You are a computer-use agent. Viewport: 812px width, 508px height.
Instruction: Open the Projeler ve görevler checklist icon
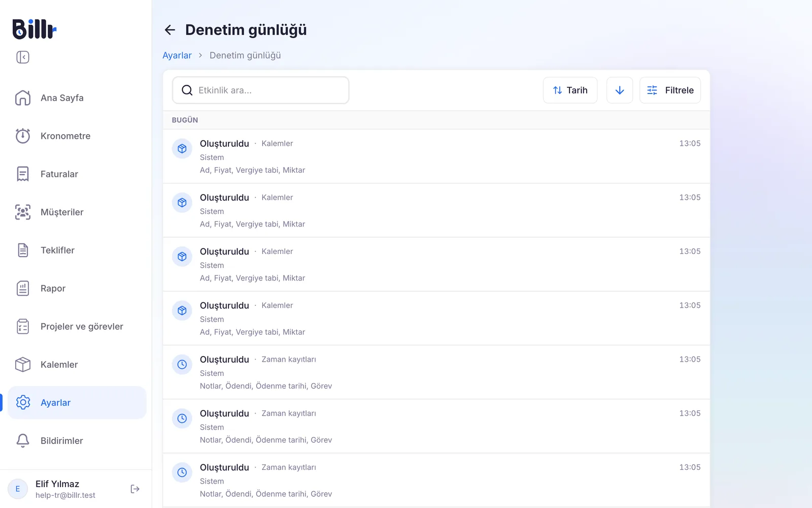click(23, 326)
